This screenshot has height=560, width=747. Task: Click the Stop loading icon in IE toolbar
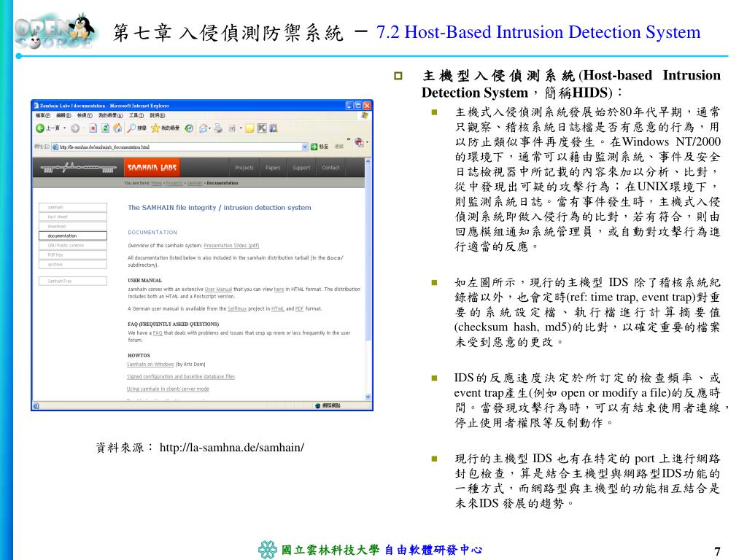tap(93, 128)
